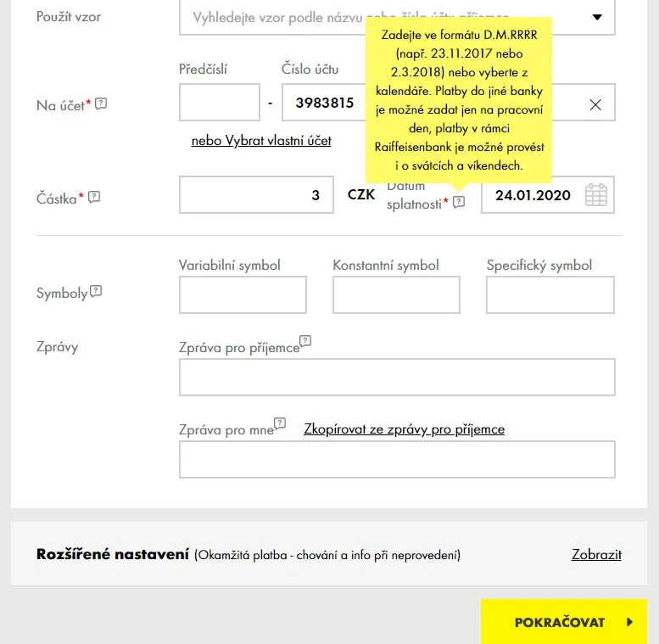Click help icon for Zpráva pro mne
Image resolution: width=659 pixels, height=644 pixels.
[x=280, y=423]
